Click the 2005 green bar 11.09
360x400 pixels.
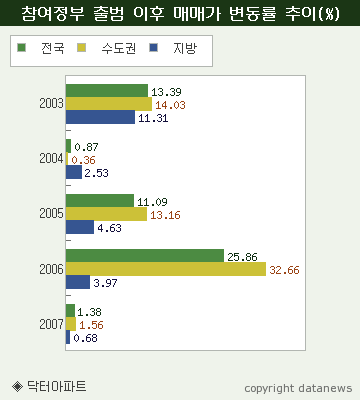pyautogui.click(x=100, y=201)
